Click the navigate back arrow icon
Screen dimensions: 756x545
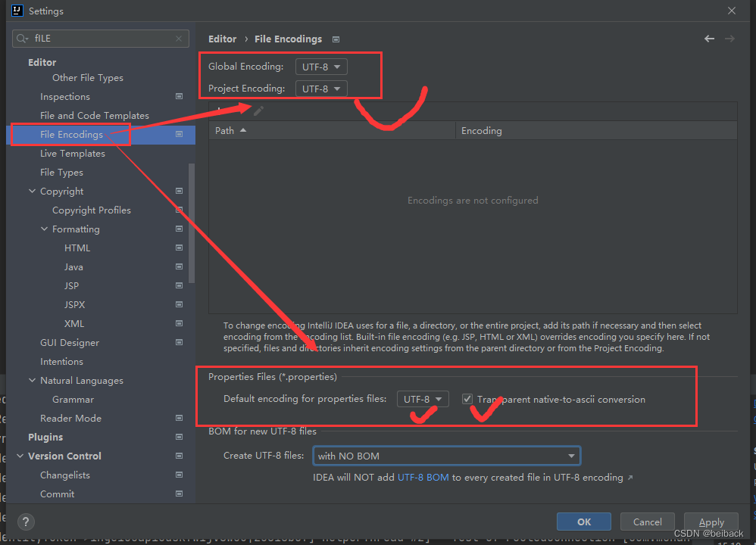(709, 39)
